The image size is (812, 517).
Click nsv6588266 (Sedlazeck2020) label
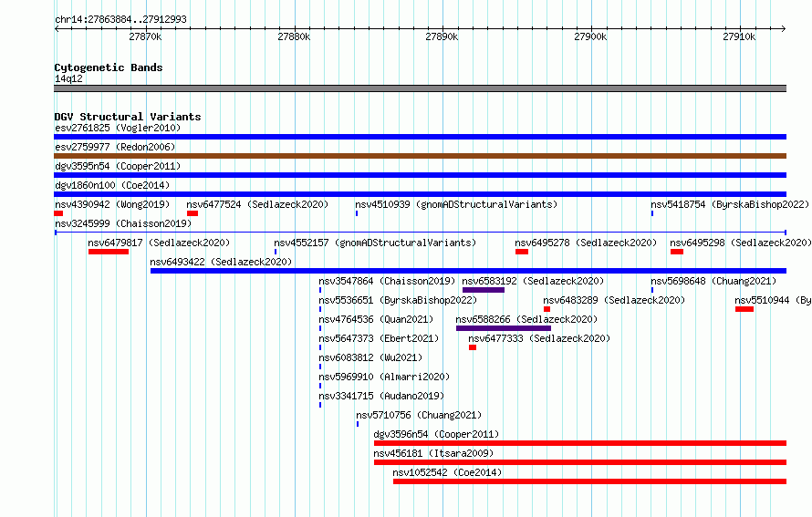tap(526, 319)
